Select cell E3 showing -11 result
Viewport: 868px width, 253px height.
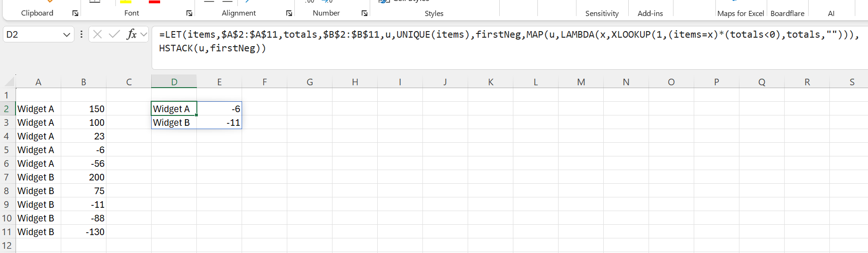(219, 122)
